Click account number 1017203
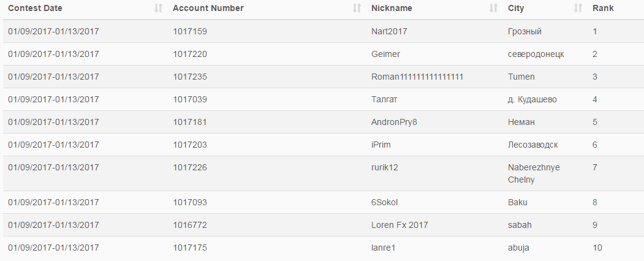 click(x=190, y=145)
